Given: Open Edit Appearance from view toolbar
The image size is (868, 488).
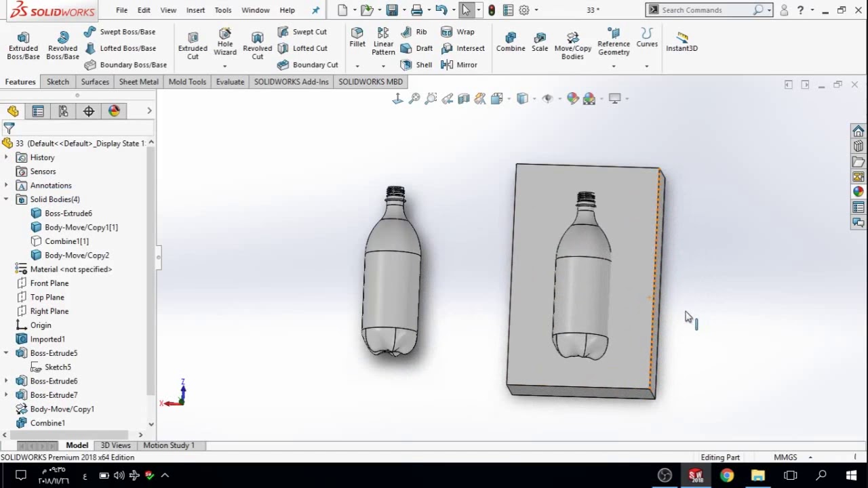Looking at the screenshot, I should (x=573, y=99).
